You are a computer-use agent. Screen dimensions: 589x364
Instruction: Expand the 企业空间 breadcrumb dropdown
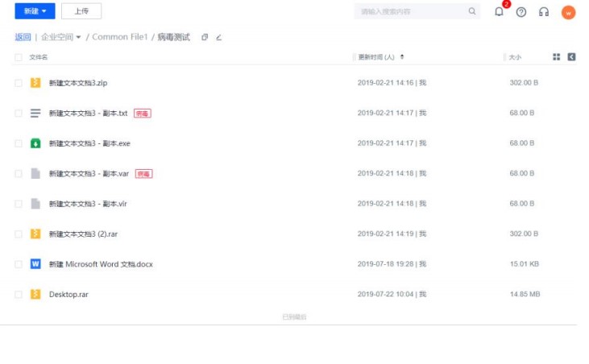coord(78,37)
